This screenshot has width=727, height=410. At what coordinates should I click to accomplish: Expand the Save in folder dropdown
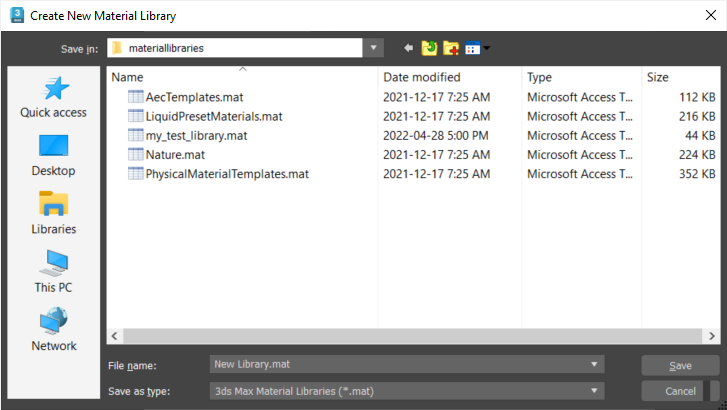(x=374, y=47)
